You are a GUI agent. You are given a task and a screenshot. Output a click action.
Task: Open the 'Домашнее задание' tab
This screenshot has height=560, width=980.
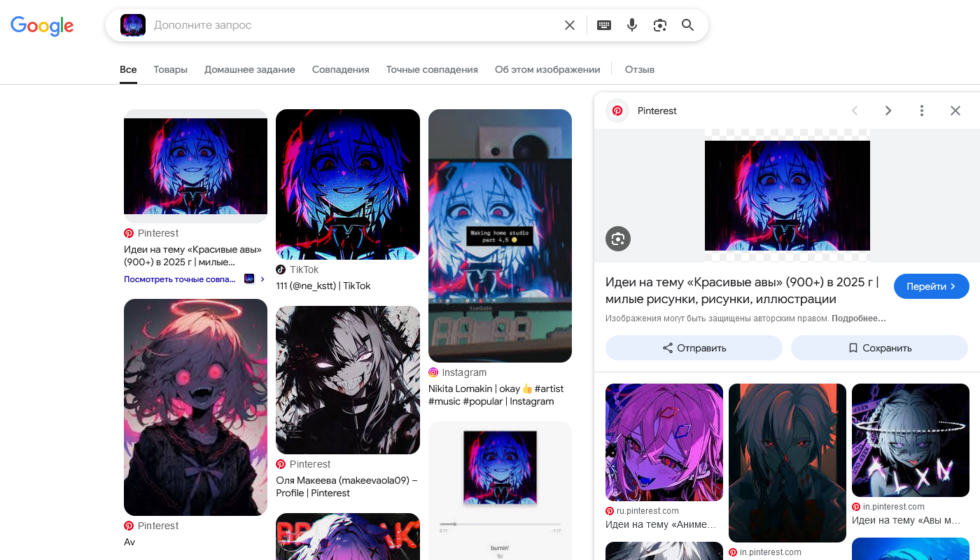250,70
